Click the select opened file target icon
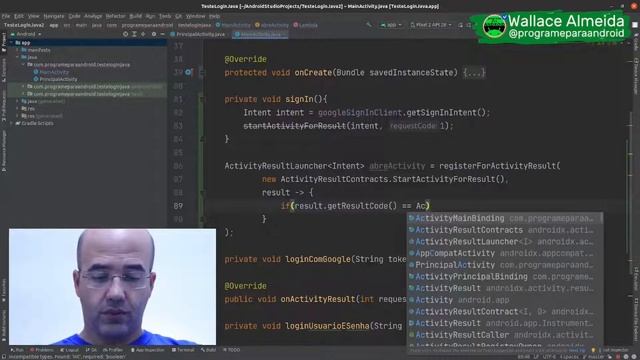640x360 pixels. click(125, 34)
